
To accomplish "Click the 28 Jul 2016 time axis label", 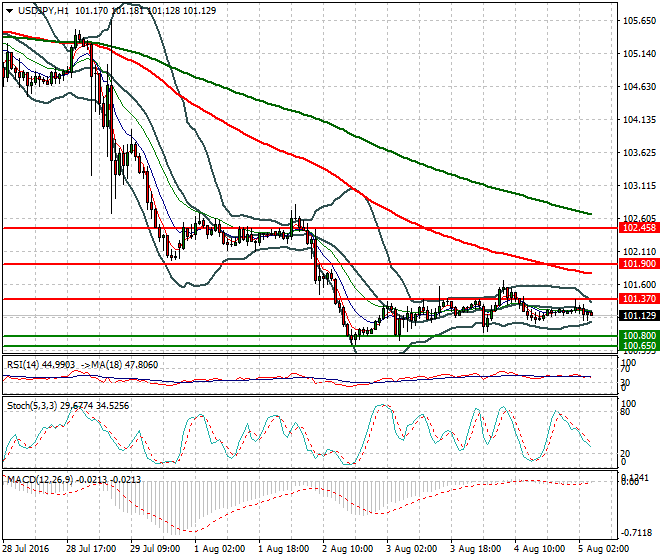I will pyautogui.click(x=26, y=549).
